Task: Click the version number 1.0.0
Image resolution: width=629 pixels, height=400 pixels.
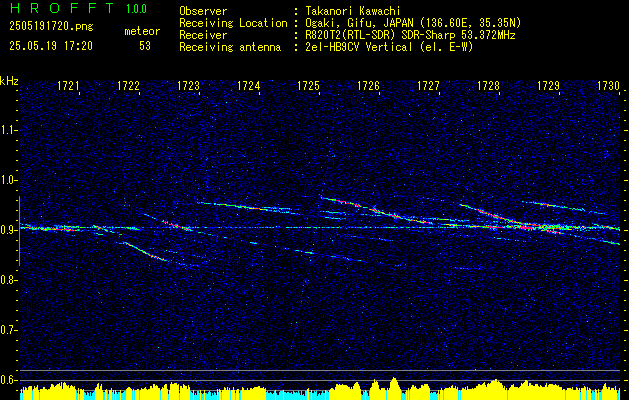Action: coord(136,9)
